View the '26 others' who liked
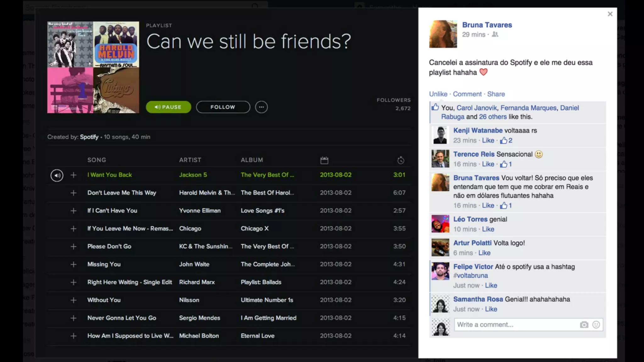This screenshot has width=644, height=362. (x=493, y=117)
